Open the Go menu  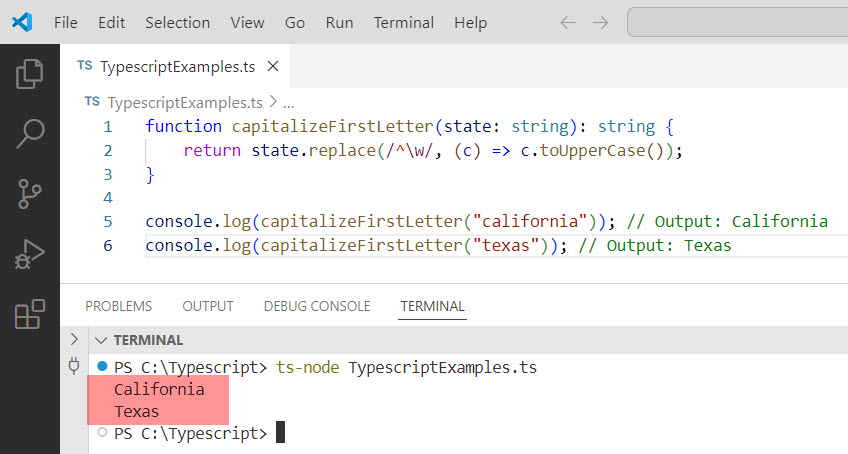tap(295, 23)
